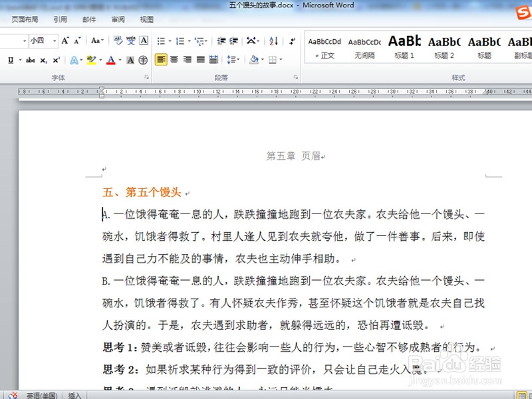The image size is (532, 399).
Task: Open the 视图 ribbon tab
Action: (x=147, y=19)
